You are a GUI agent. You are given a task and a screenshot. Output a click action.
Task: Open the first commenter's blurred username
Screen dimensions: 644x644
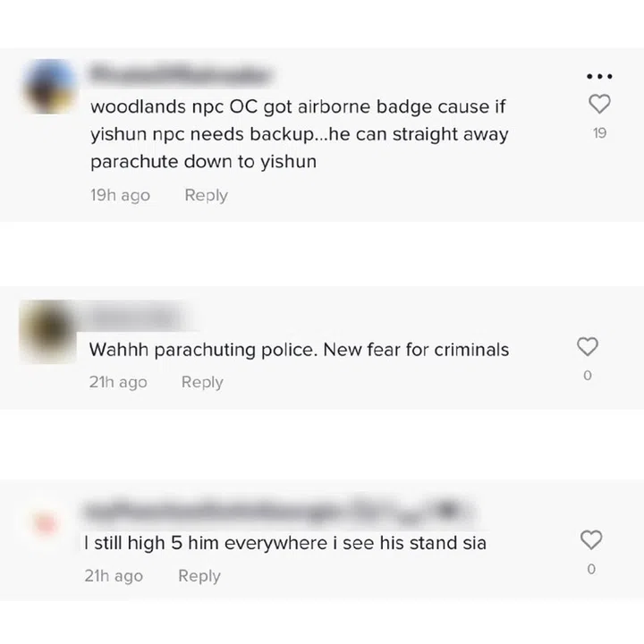pos(180,74)
